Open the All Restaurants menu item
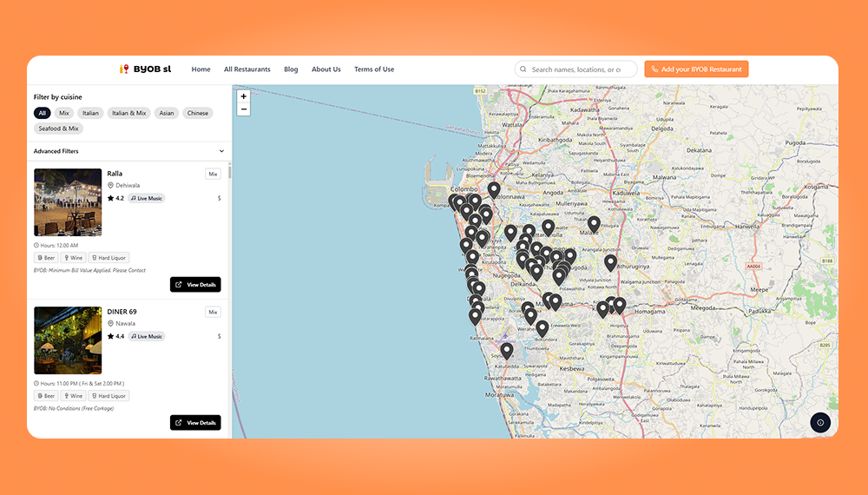 pos(247,69)
